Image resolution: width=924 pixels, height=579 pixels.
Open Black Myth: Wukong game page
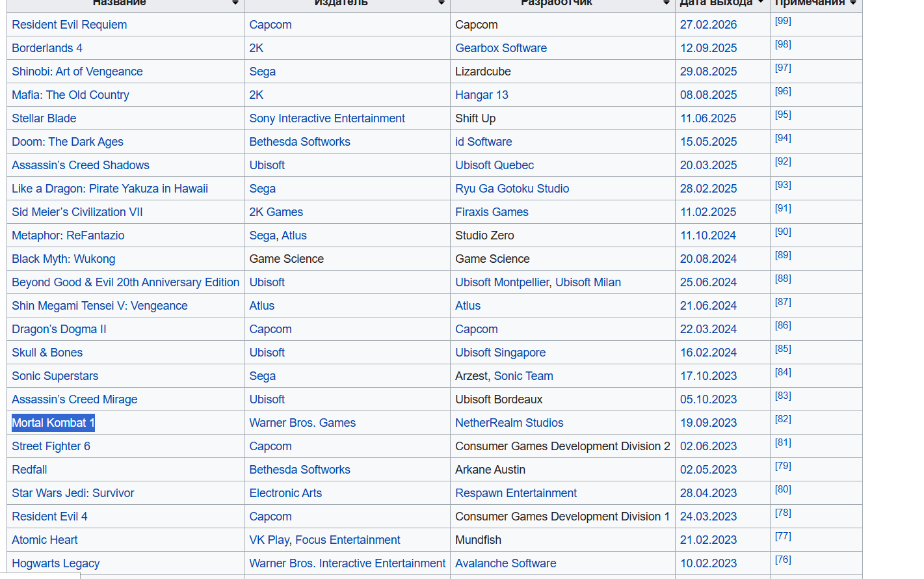pyautogui.click(x=63, y=259)
